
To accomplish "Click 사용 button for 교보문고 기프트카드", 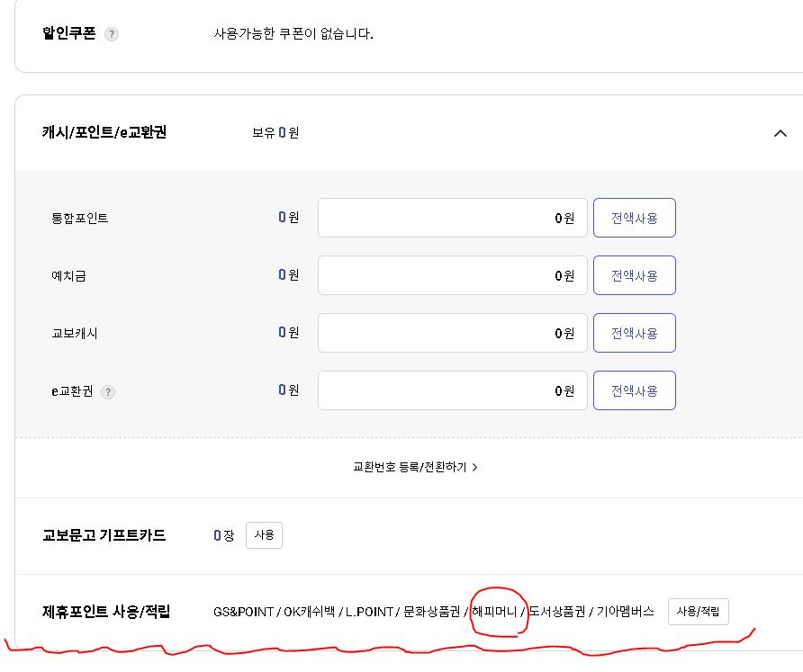I will (x=264, y=535).
